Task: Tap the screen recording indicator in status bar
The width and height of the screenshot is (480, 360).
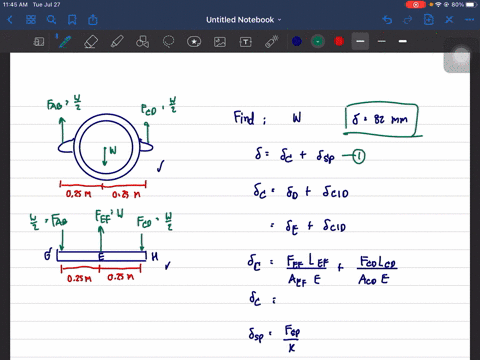Action: click(x=415, y=5)
